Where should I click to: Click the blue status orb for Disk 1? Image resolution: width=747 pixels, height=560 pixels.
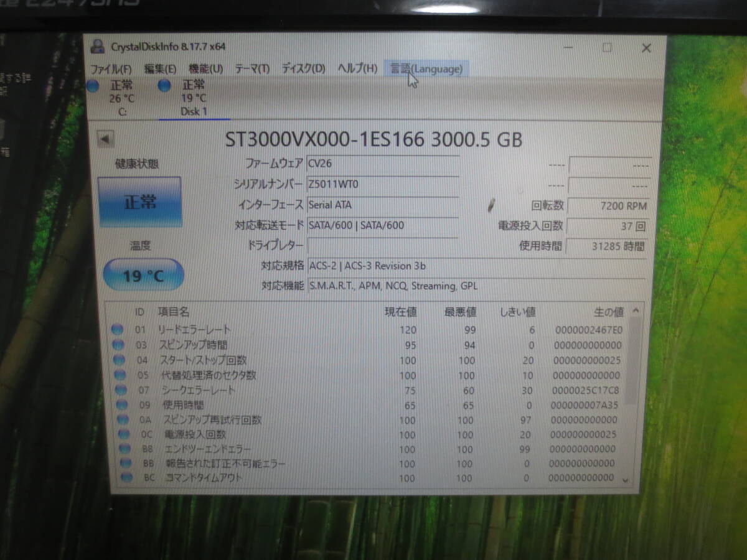pyautogui.click(x=164, y=85)
